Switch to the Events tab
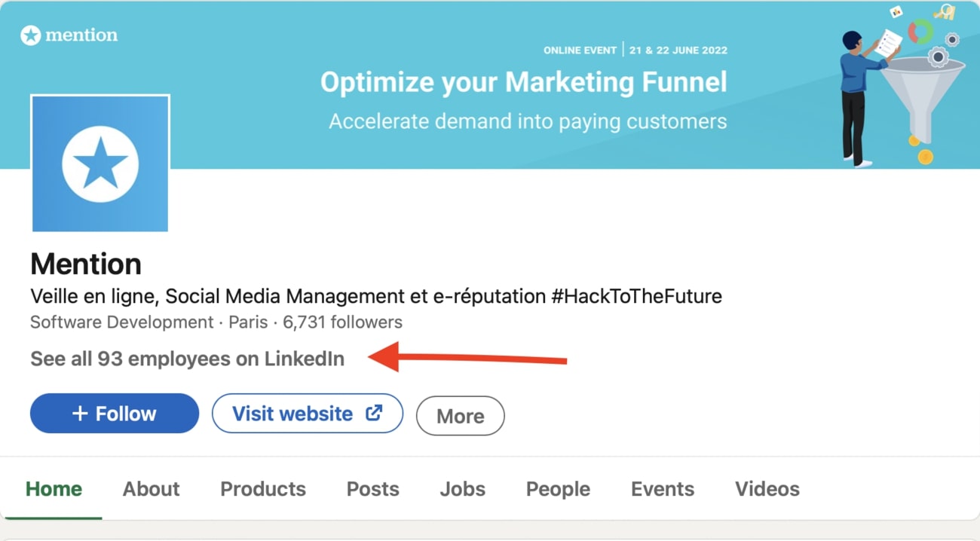 [x=663, y=489]
